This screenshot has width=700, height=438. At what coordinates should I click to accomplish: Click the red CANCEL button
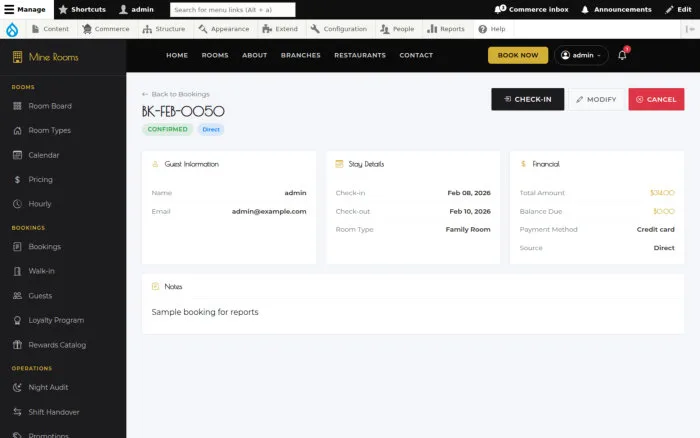click(656, 99)
